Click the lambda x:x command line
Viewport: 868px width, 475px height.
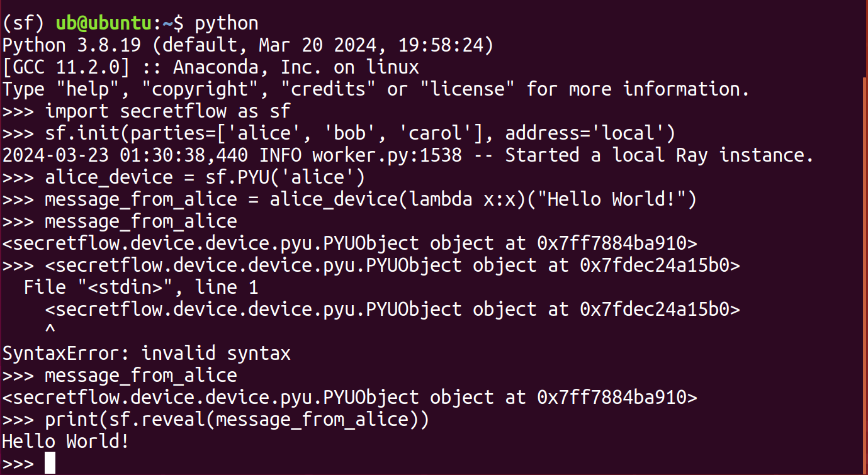point(371,199)
